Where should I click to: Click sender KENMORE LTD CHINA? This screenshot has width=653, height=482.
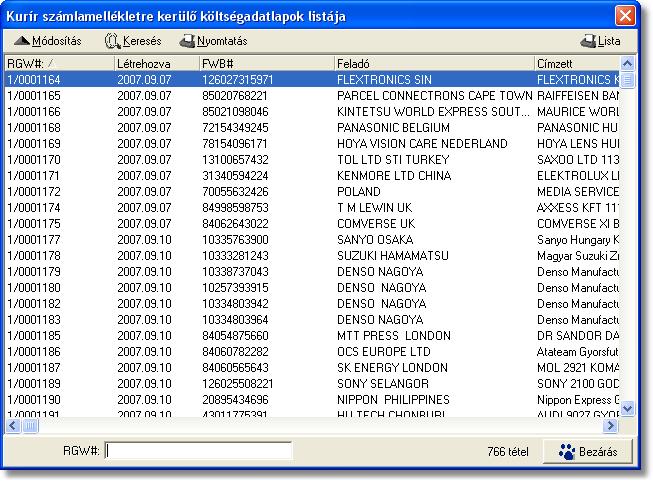(394, 175)
